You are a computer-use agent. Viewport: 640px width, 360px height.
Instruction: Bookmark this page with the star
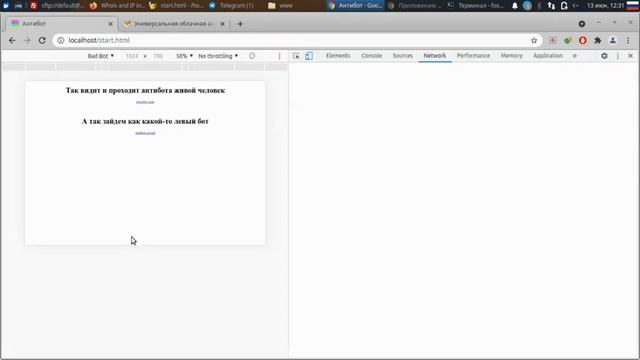[534, 40]
